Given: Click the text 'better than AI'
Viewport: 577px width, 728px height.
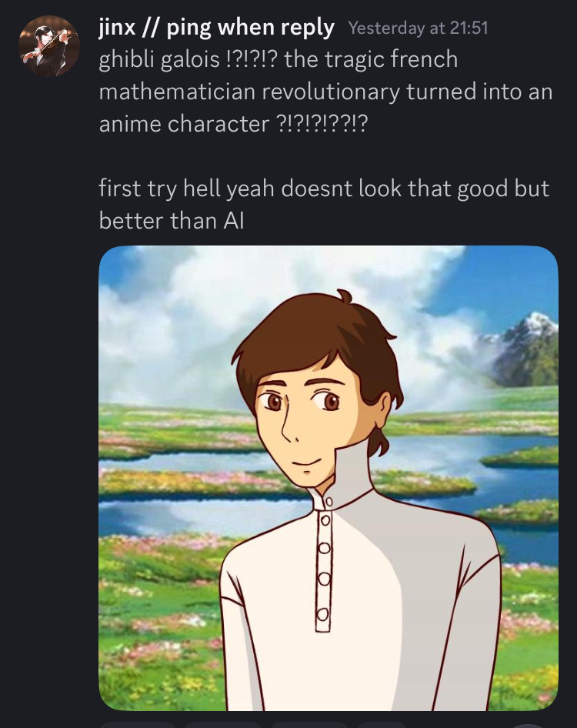Looking at the screenshot, I should coord(172,221).
